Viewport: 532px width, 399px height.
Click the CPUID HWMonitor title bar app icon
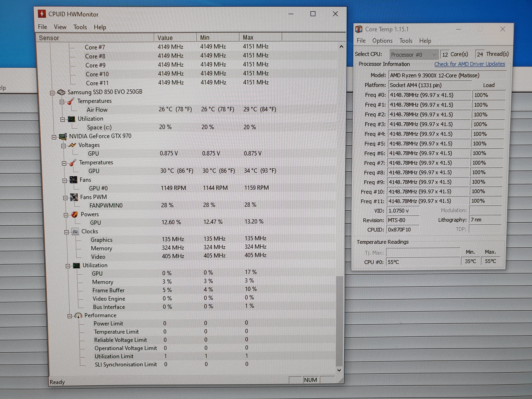(x=42, y=14)
